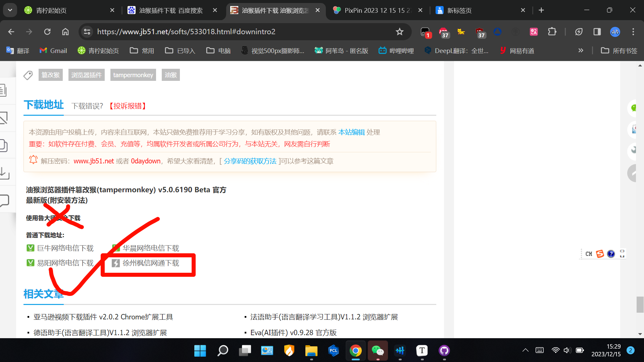The width and height of the screenshot is (644, 362).
Task: Click the 徐州枫信网通下载 download link
Action: (151, 263)
